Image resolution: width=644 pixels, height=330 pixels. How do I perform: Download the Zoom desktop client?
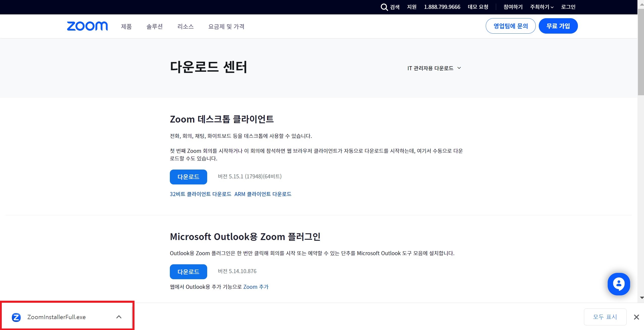click(x=188, y=177)
